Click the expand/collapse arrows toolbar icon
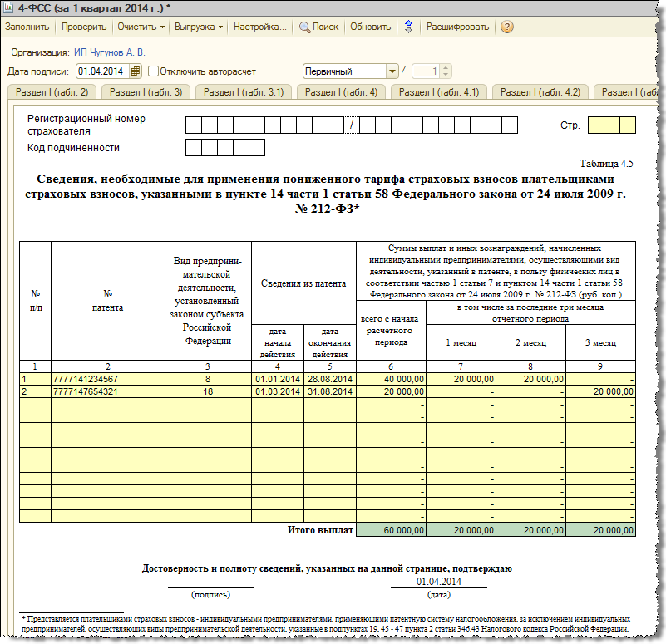Image resolution: width=666 pixels, height=644 pixels. pos(408,27)
